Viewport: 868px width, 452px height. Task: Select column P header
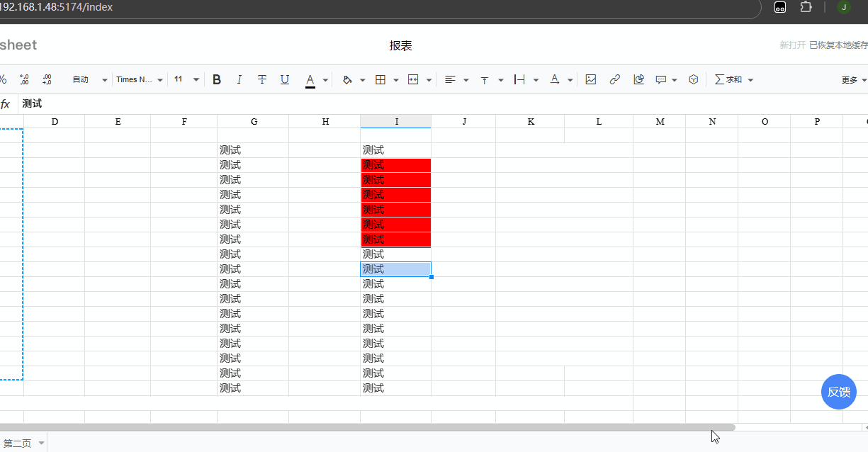pos(817,122)
